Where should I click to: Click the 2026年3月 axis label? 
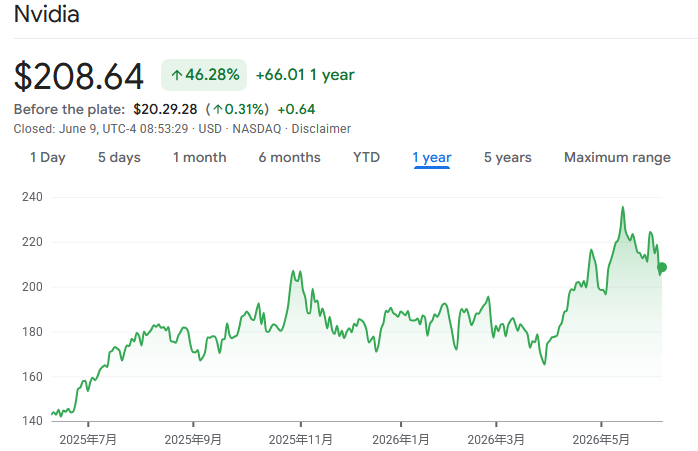(496, 440)
